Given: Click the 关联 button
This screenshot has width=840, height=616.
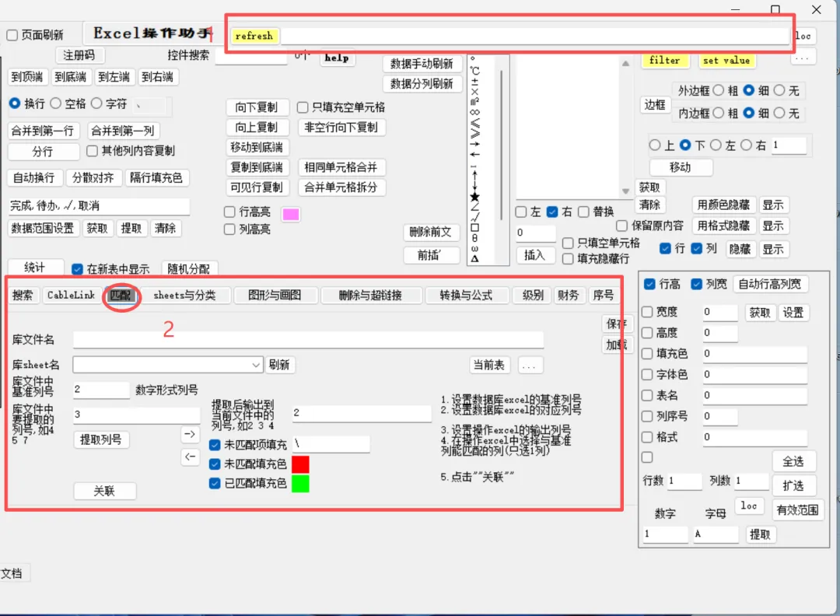Looking at the screenshot, I should click(104, 492).
